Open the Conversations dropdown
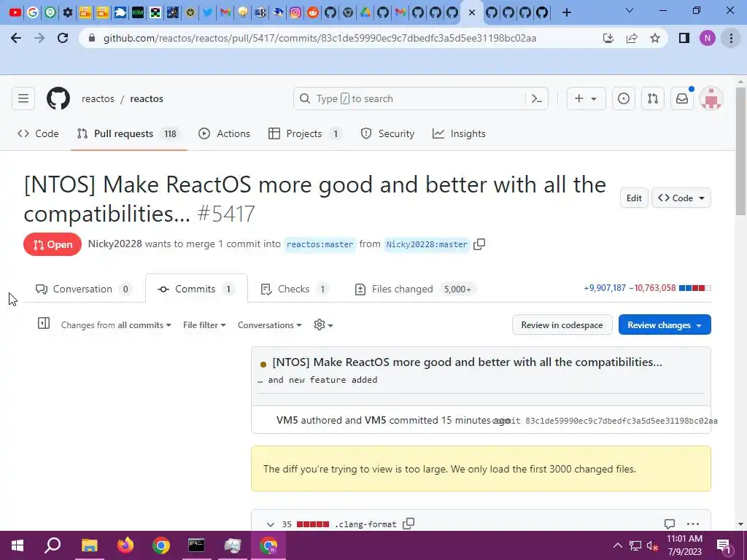The width and height of the screenshot is (747, 560). [x=270, y=325]
